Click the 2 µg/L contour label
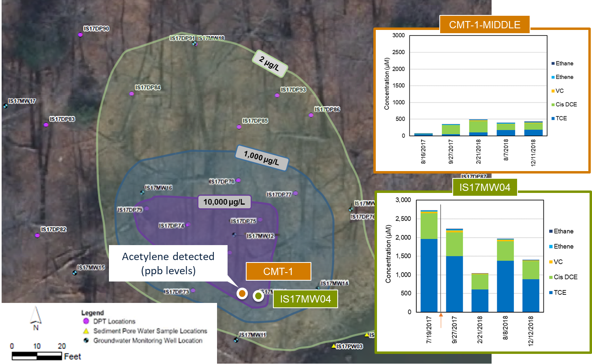 point(270,63)
